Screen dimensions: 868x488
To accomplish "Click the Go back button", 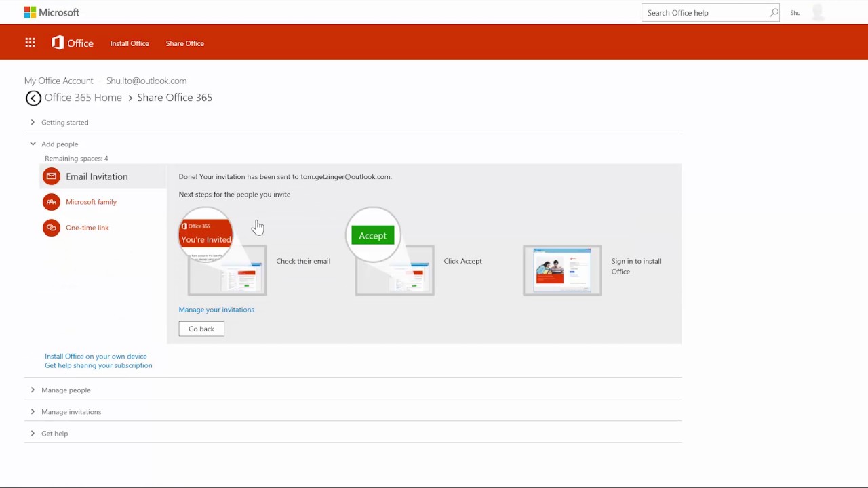I will (x=201, y=329).
